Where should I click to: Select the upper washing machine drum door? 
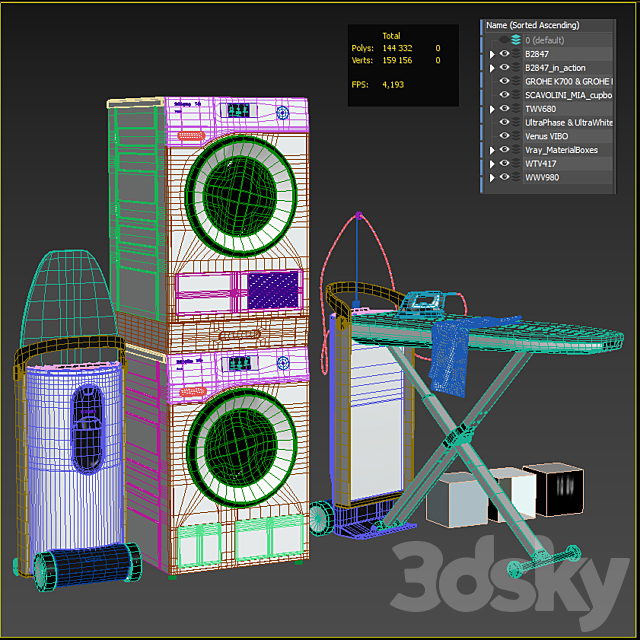click(x=240, y=195)
